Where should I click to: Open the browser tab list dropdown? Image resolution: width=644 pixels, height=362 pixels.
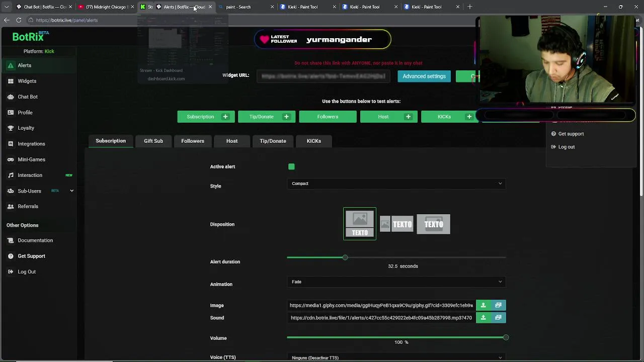click(6, 7)
